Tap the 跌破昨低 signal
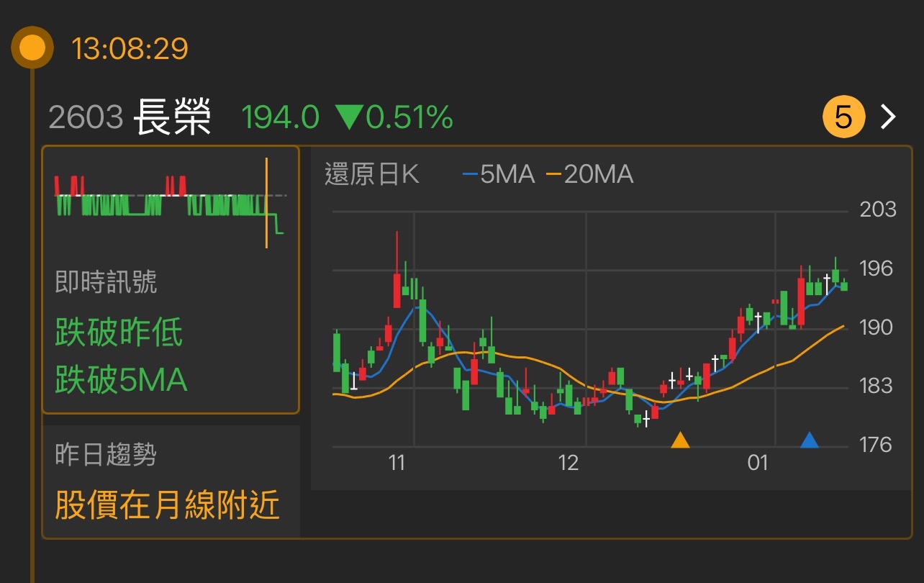 coord(119,333)
